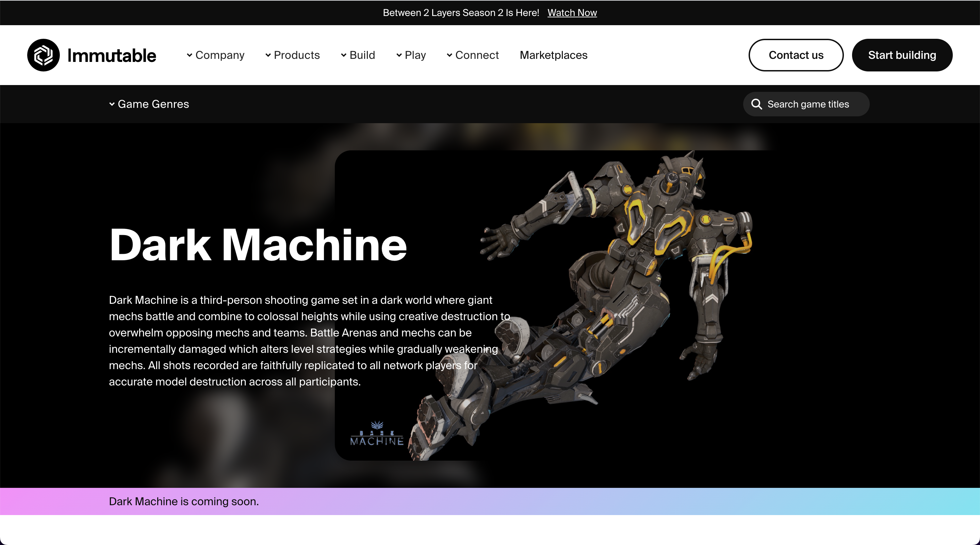The width and height of the screenshot is (980, 545).
Task: Expand the Products dropdown menu
Action: point(292,55)
